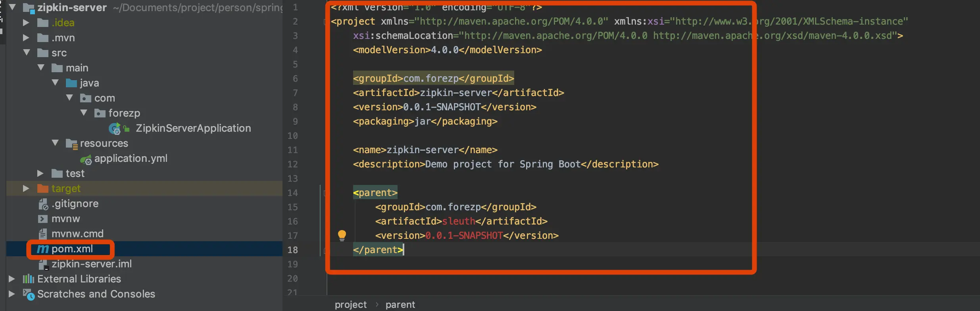Click the External Libraries bar-chart icon
Screen dimensions: 980x311
pyautogui.click(x=28, y=279)
